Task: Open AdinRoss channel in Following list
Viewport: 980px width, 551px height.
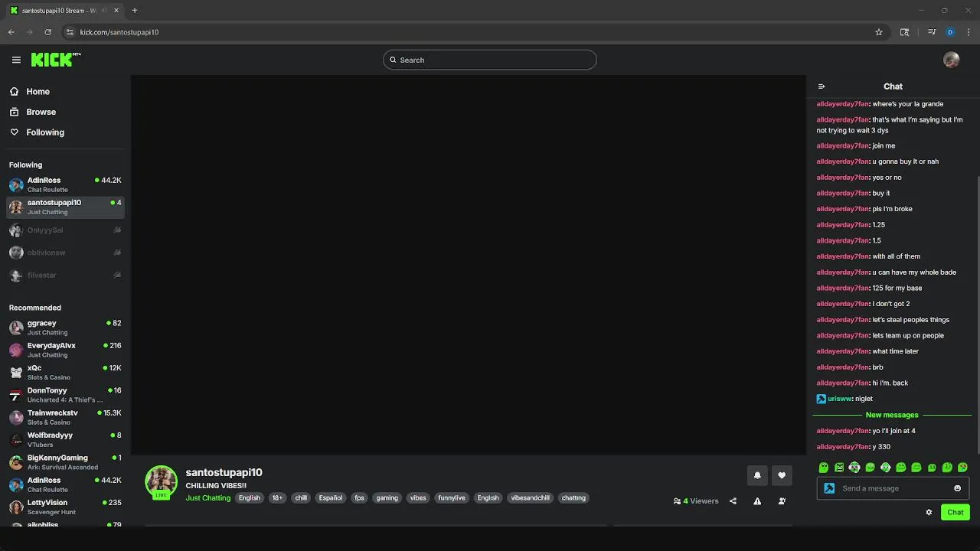Action: (65, 184)
